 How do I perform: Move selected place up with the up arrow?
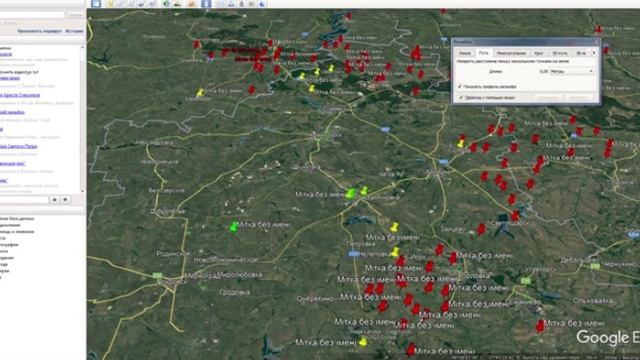[54, 200]
